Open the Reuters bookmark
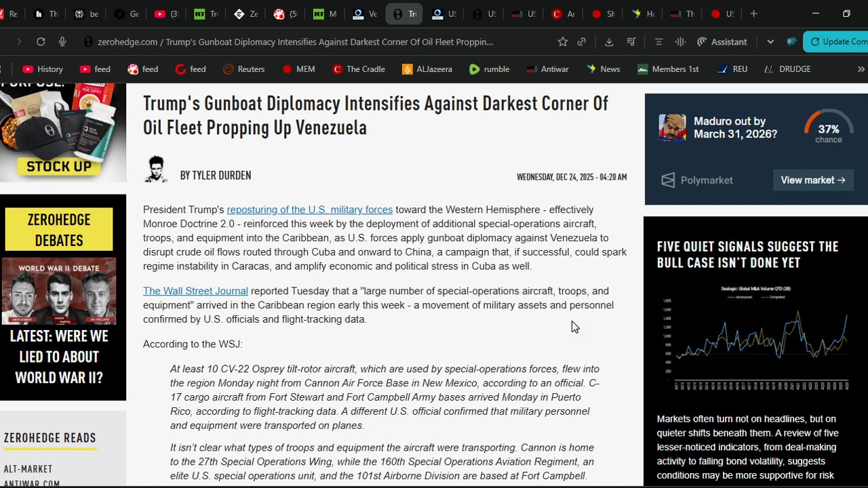This screenshot has width=868, height=488. pos(243,69)
